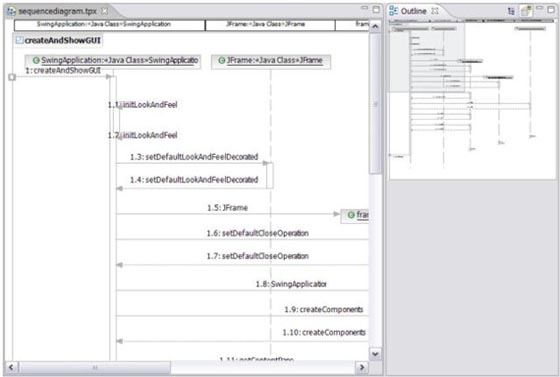This screenshot has width=560, height=377.
Task: Select the sequencediagram.tpx editor tab
Action: 57,11
